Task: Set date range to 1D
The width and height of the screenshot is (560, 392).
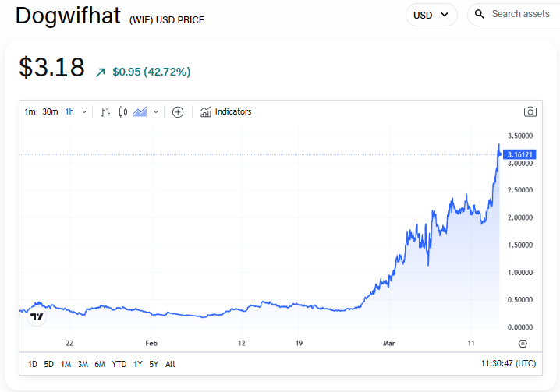Action: (x=32, y=364)
